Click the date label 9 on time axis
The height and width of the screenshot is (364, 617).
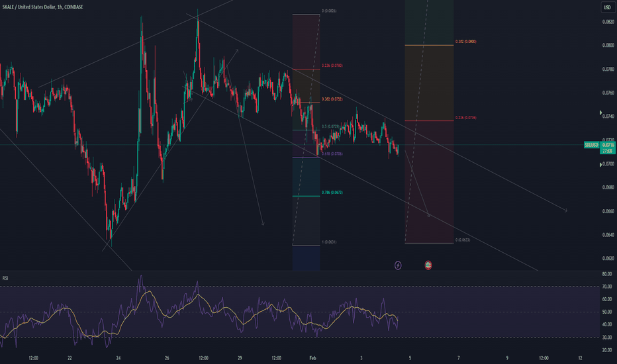pyautogui.click(x=507, y=358)
